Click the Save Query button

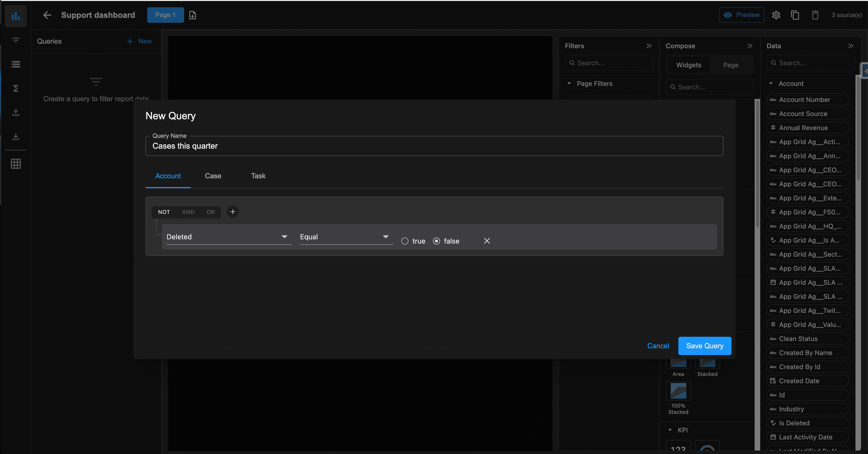704,346
